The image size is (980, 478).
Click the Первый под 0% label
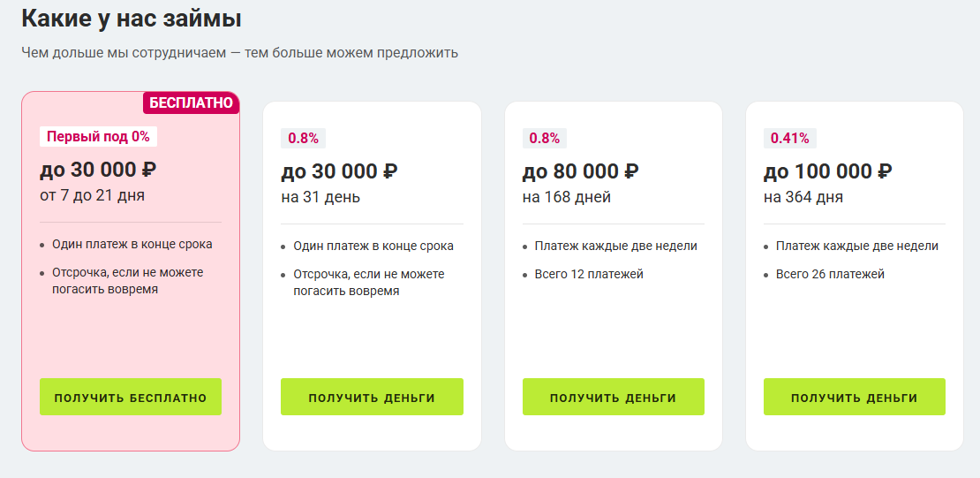coord(98,137)
